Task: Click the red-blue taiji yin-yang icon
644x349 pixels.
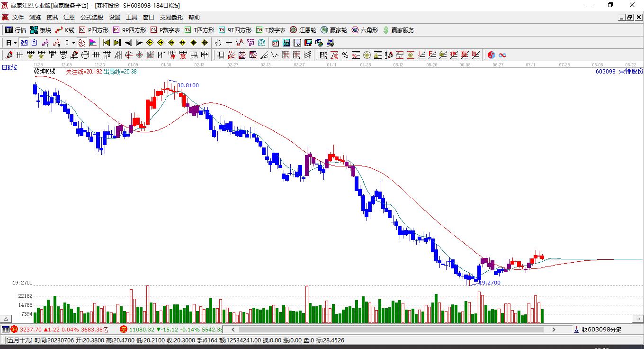Action: pos(492,55)
